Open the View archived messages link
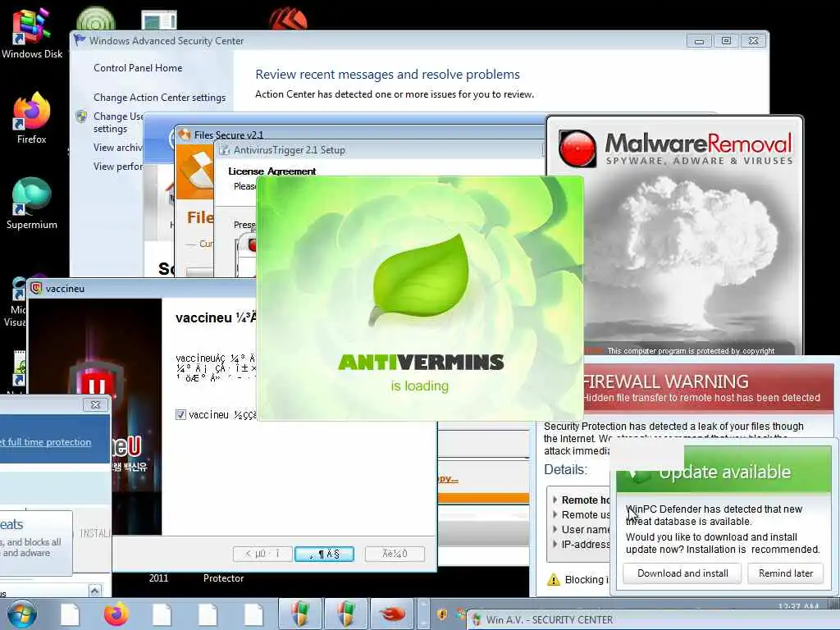This screenshot has width=840, height=630. (x=118, y=148)
